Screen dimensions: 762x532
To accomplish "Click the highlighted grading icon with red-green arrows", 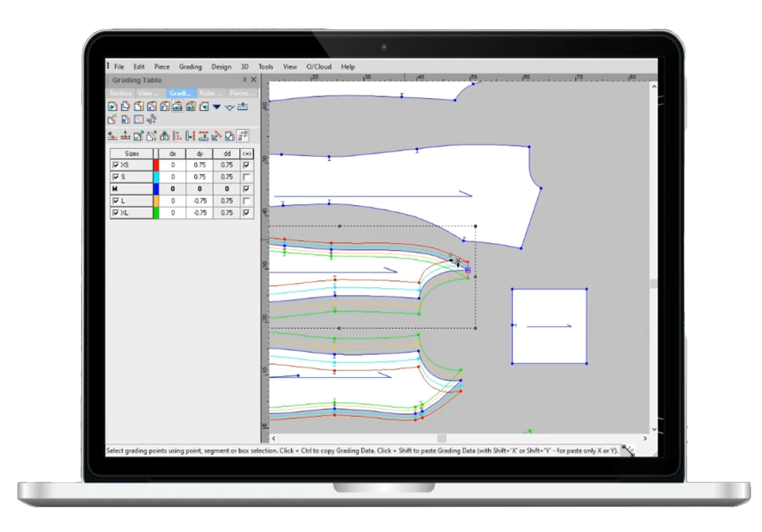I will 243,136.
